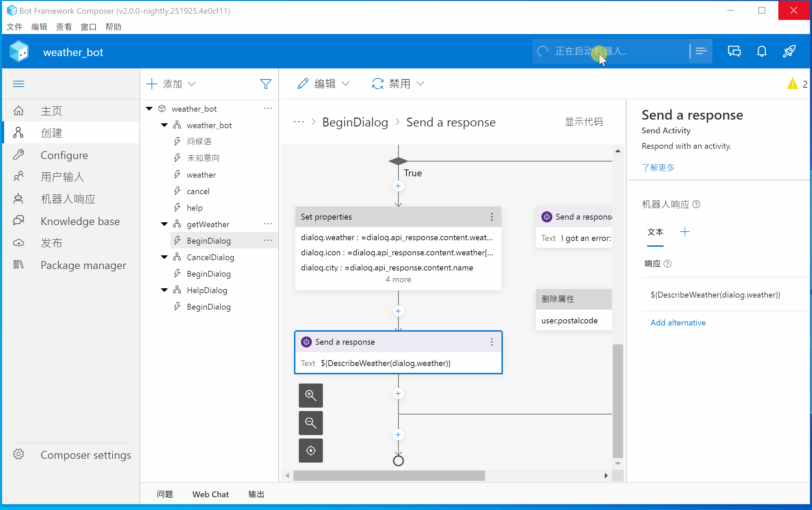Viewport: 812px width, 510px height.
Task: Open the notifications bell icon
Action: (x=762, y=52)
